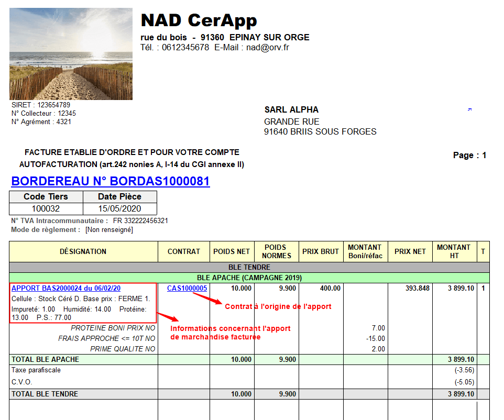Image resolution: width=504 pixels, height=420 pixels.
Task: Select the MONTANT Boni/réfac column header
Action: [x=365, y=251]
